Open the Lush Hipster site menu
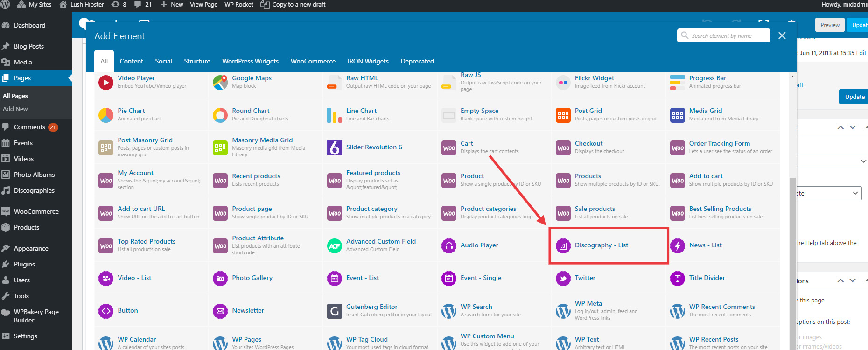 (x=82, y=5)
